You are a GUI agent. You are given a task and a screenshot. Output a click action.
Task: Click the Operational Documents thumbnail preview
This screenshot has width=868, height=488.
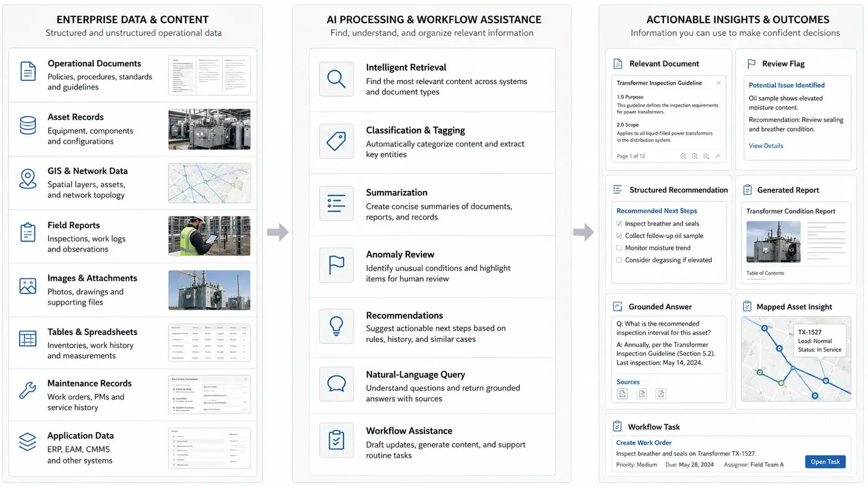pos(209,75)
